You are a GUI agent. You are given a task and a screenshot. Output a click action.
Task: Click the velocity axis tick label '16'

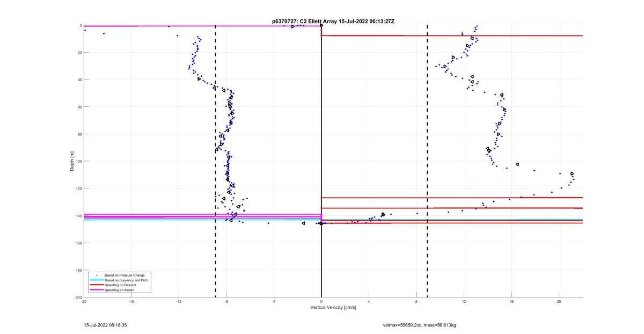(x=511, y=301)
